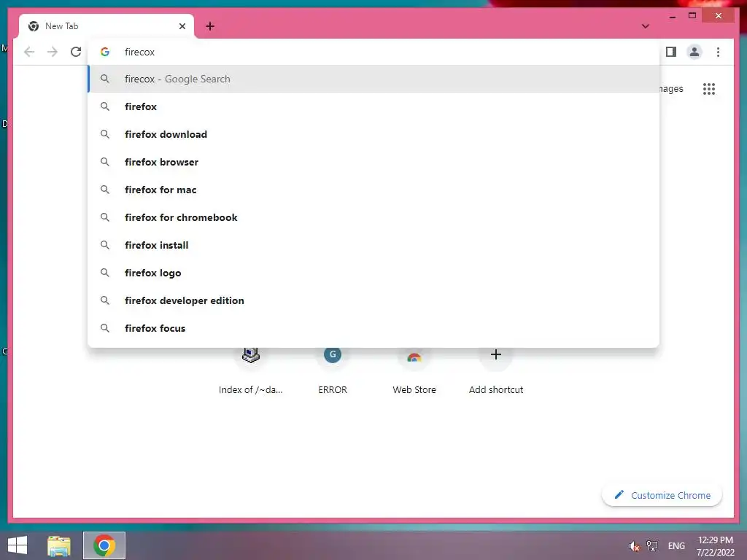Select 'firefox focus' suggestion

374,328
